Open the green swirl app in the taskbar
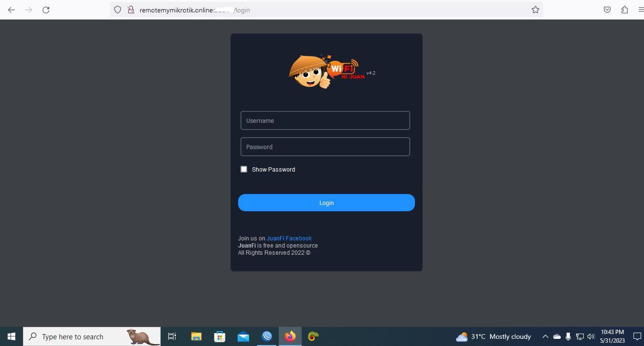644x346 pixels. 313,336
